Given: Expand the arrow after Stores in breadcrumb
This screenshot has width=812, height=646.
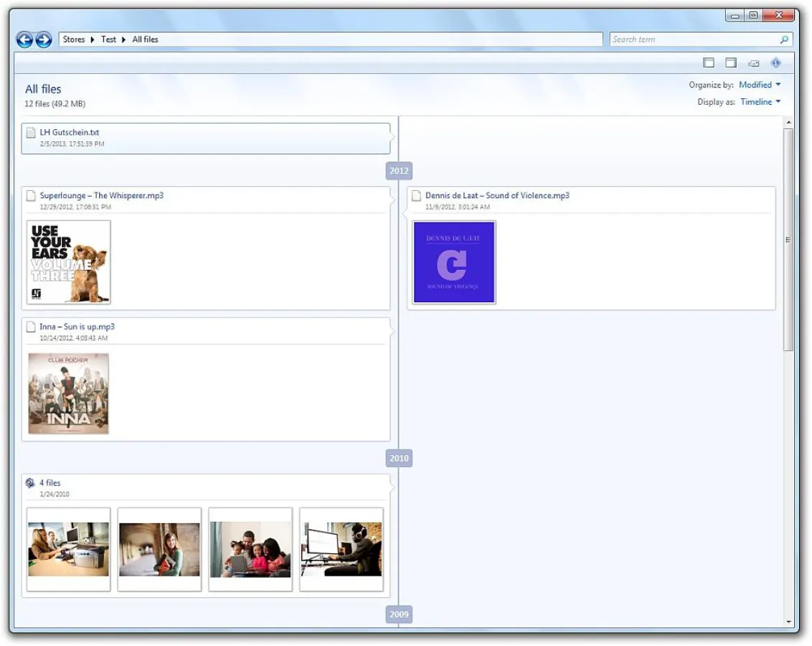Looking at the screenshot, I should [x=93, y=39].
